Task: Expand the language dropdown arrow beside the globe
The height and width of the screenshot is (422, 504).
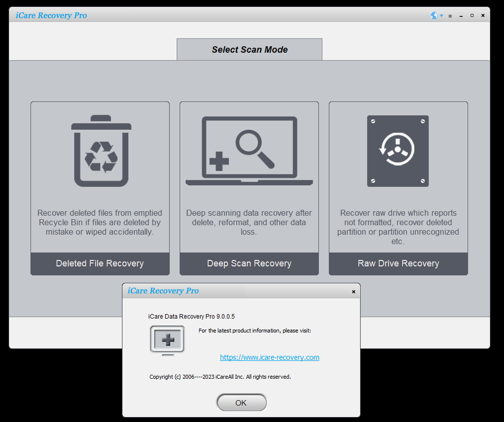Action: [x=441, y=16]
